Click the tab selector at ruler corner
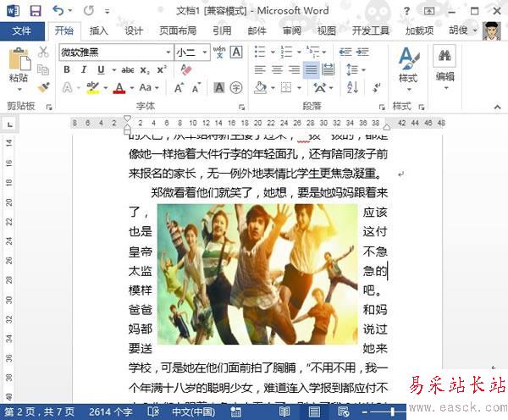 9,124
